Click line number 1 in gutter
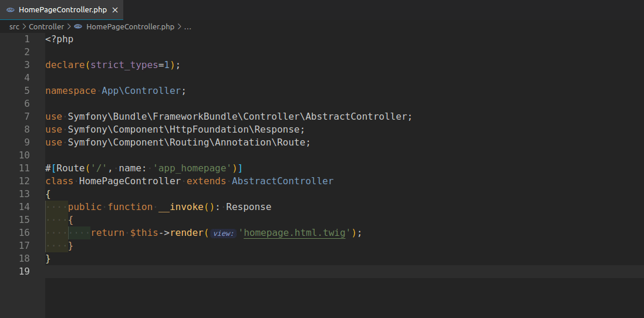This screenshot has height=318, width=644. click(x=26, y=39)
